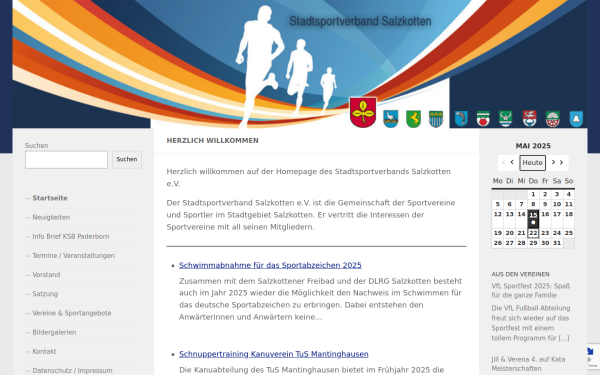Screen dimensions: 600x375
Task: Select May 1 in the calendar
Action: (x=533, y=194)
